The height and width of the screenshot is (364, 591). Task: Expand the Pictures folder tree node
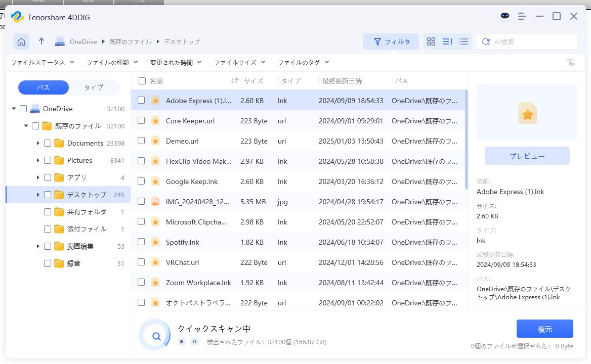[38, 160]
